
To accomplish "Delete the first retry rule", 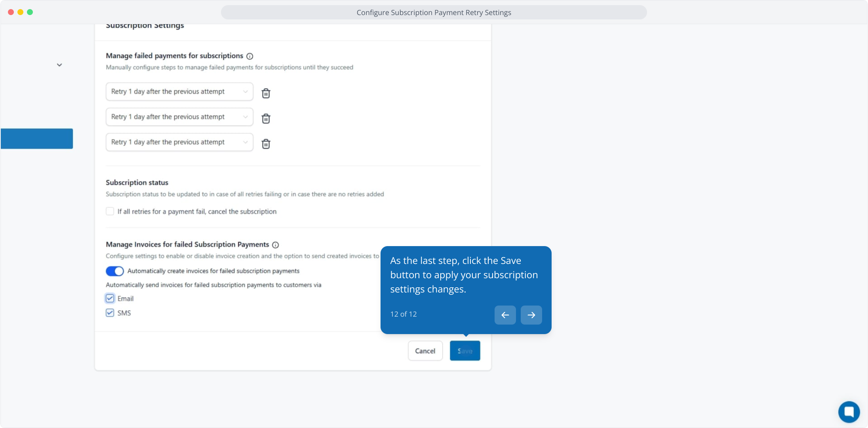I will 266,93.
